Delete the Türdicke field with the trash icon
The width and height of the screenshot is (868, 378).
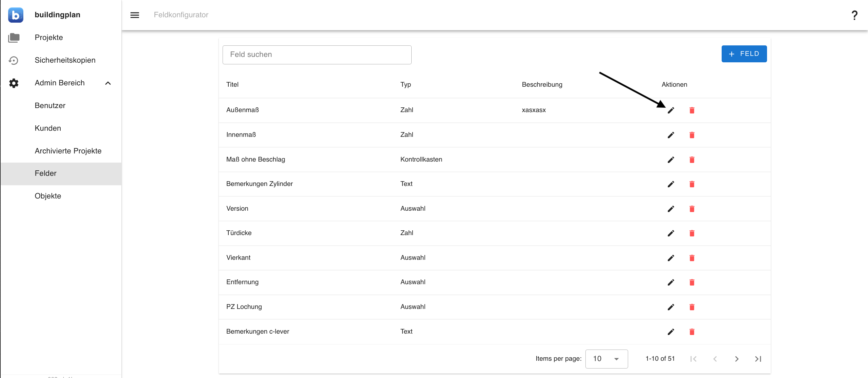click(692, 233)
